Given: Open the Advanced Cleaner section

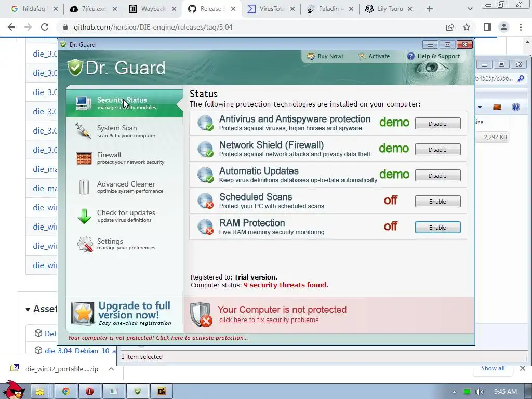Looking at the screenshot, I should (x=125, y=187).
